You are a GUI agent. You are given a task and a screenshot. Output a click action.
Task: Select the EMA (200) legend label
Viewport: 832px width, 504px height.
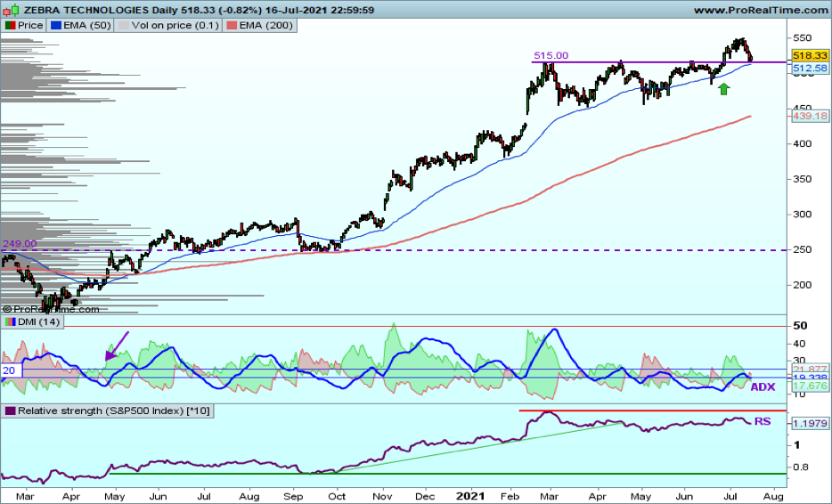(x=266, y=26)
